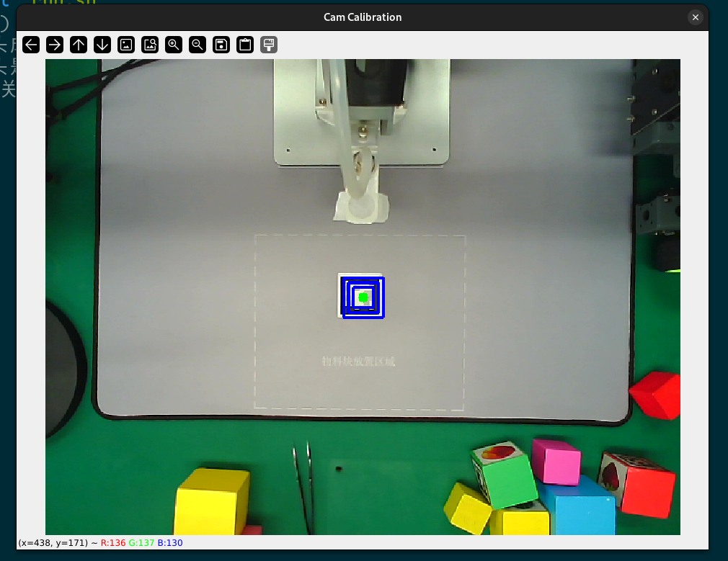This screenshot has height=561, width=728.
Task: Open the properties brush toolbar icon
Action: (x=269, y=45)
